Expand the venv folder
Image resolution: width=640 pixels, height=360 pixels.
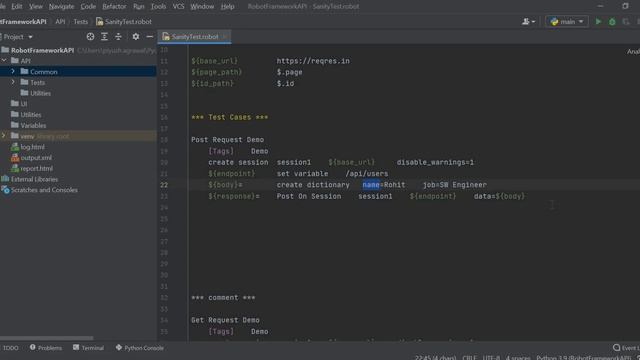coord(4,136)
